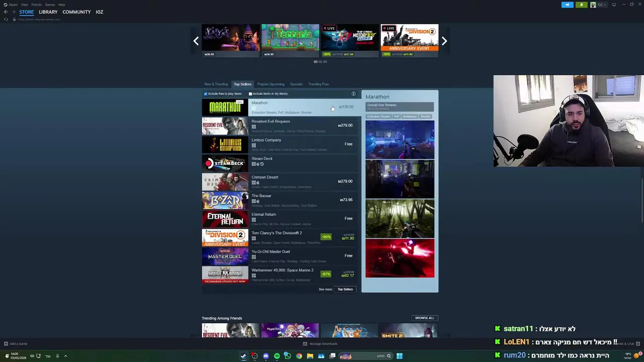Open the View menu

pos(24,5)
